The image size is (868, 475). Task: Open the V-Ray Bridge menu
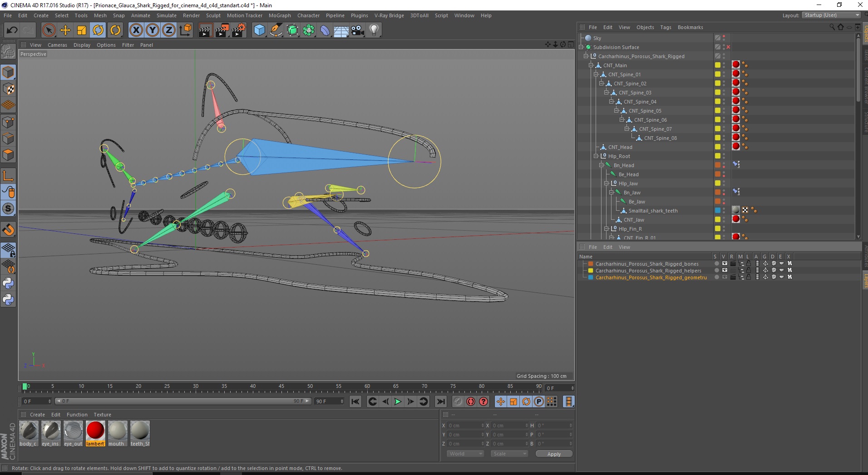click(389, 15)
